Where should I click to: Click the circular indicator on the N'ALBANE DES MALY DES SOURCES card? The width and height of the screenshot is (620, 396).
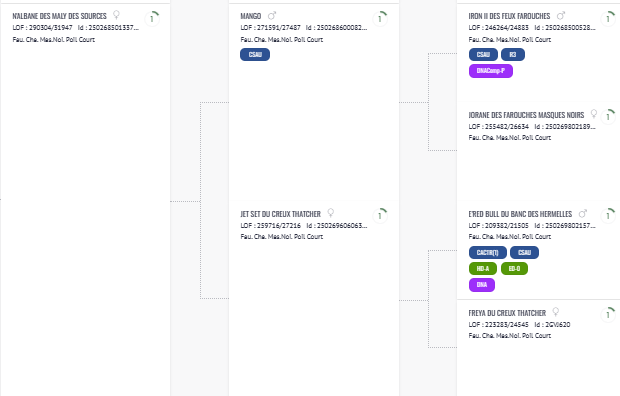click(152, 19)
